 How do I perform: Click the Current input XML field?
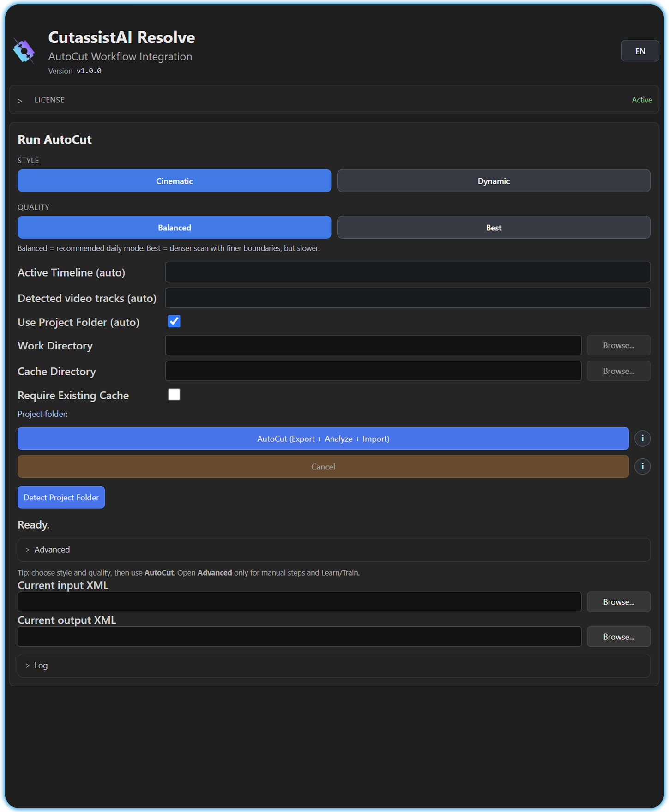(x=300, y=602)
